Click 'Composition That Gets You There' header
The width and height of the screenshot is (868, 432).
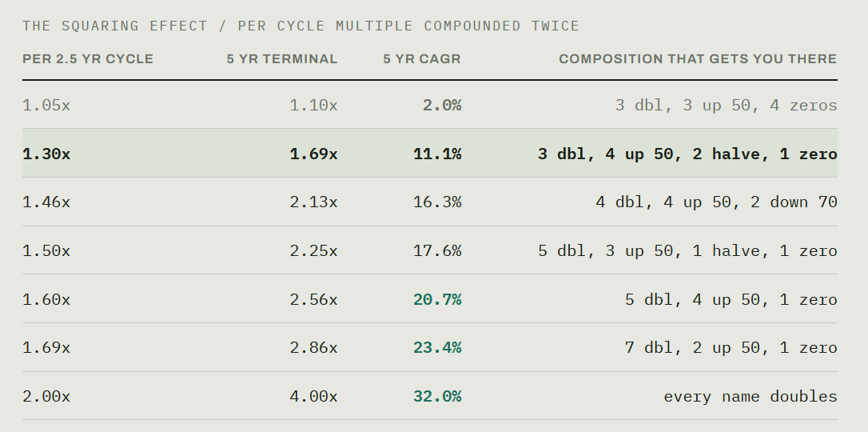point(698,58)
